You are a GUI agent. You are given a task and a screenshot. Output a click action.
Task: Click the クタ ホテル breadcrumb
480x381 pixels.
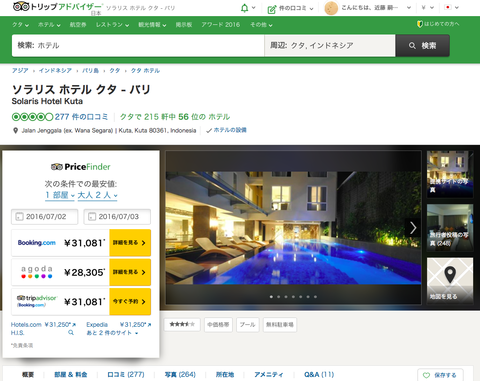[x=145, y=71]
